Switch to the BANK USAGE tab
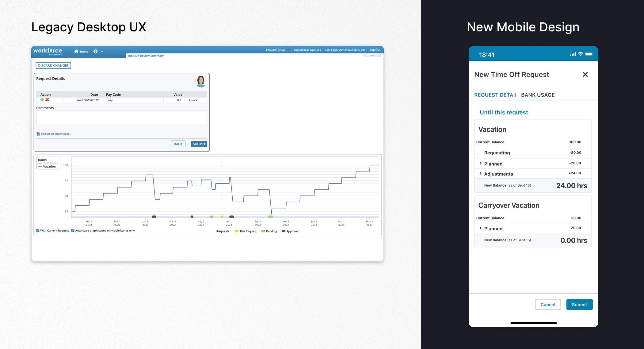This screenshot has width=644, height=349. (x=538, y=95)
